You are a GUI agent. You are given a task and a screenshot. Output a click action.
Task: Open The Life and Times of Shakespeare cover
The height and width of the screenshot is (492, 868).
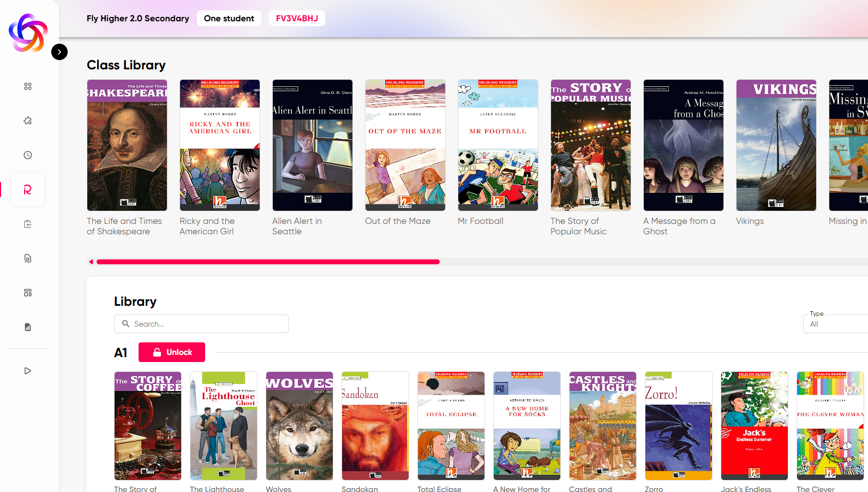[127, 145]
